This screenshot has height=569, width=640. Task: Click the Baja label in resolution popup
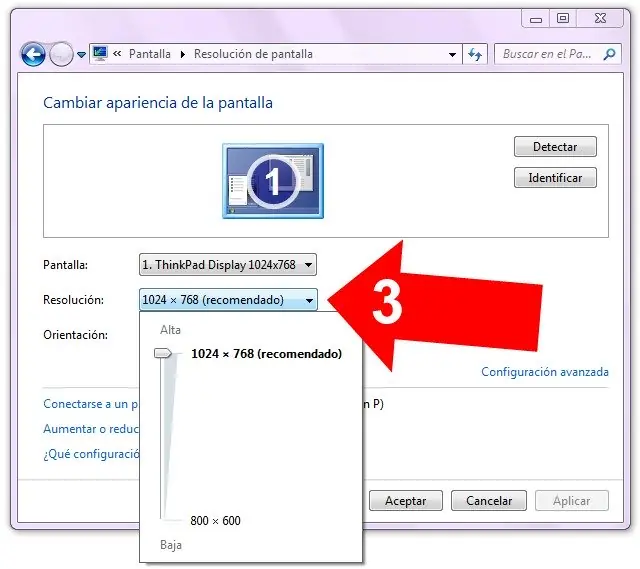171,545
